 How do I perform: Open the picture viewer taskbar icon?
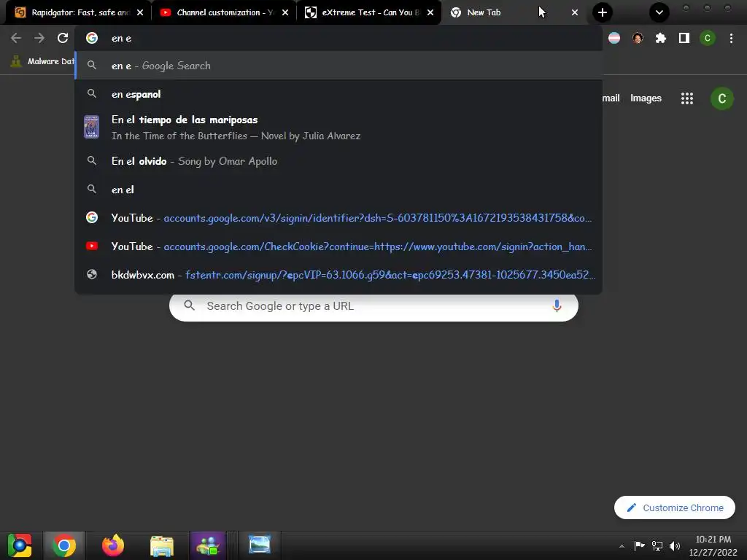coord(260,545)
